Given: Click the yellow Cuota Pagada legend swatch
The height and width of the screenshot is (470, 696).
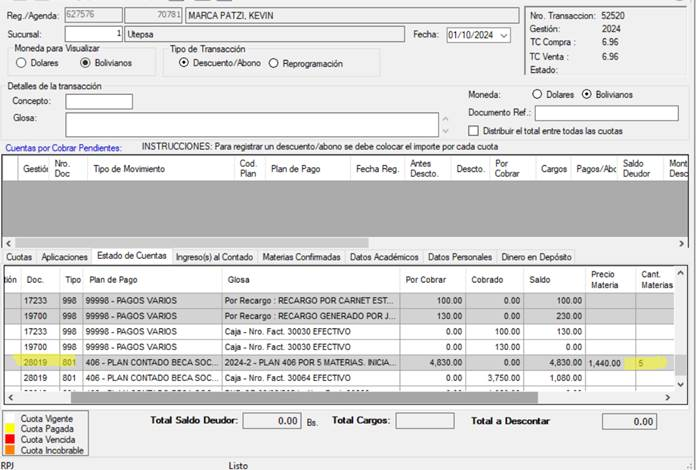Looking at the screenshot, I should (9, 429).
